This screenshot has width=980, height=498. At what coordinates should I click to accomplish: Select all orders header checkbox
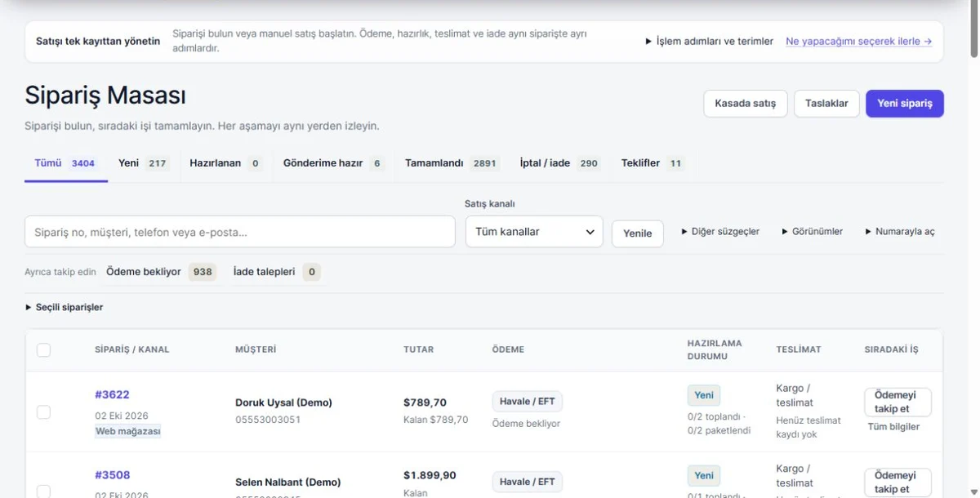click(x=43, y=349)
